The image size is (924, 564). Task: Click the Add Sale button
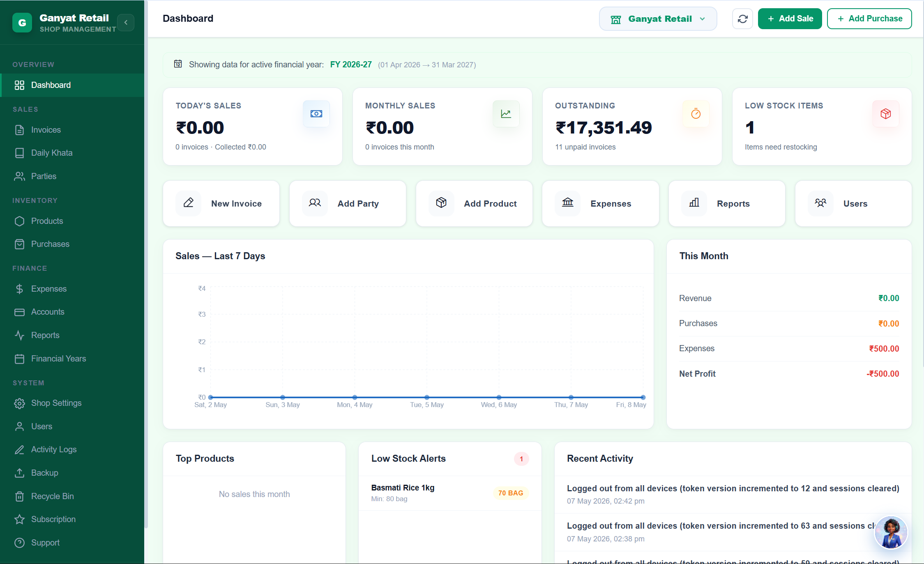tap(790, 19)
